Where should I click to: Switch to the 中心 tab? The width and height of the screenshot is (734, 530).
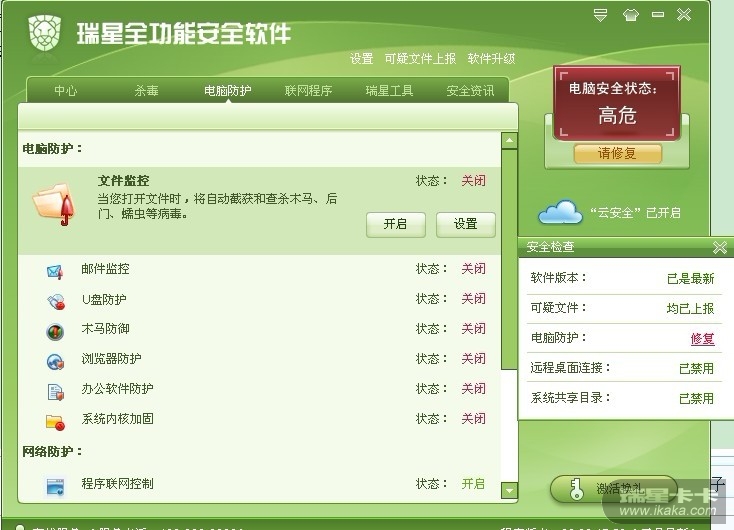[66, 90]
